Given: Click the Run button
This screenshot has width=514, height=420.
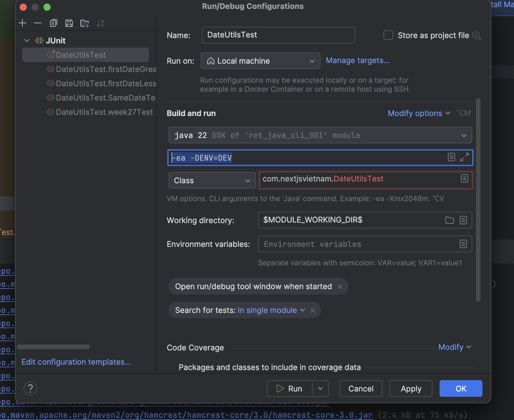Looking at the screenshot, I should click(x=290, y=388).
